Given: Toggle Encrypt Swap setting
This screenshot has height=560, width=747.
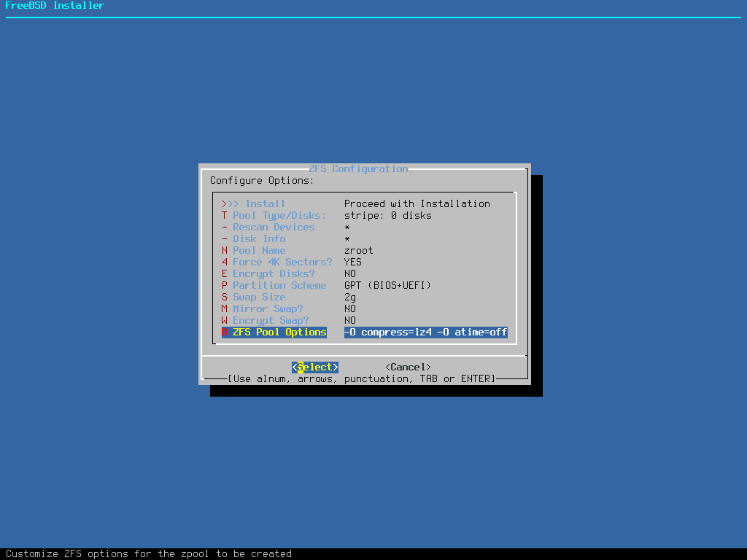Looking at the screenshot, I should (271, 320).
